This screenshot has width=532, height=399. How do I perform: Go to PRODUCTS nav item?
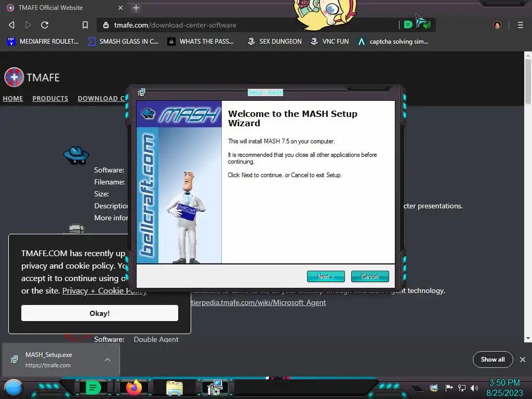click(x=50, y=98)
